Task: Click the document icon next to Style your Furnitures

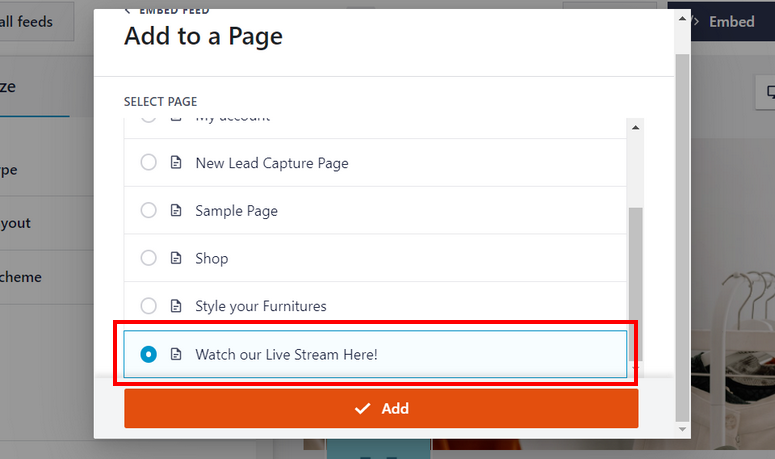Action: point(176,306)
